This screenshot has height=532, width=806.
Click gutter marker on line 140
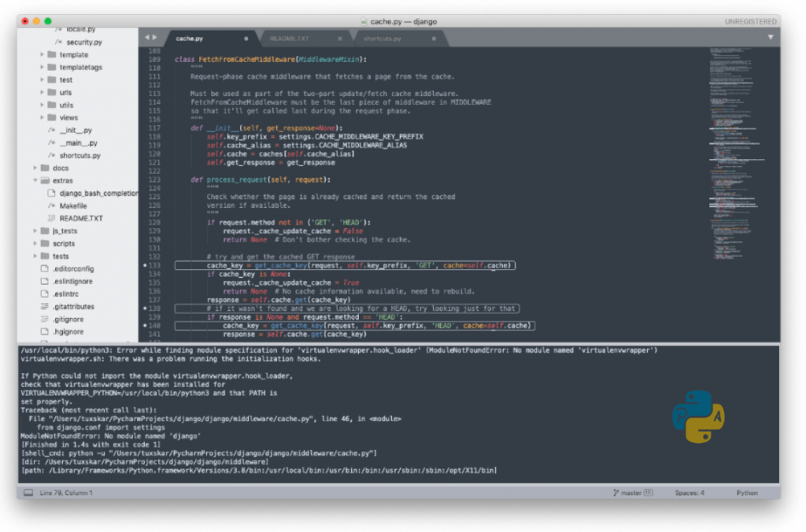click(x=145, y=326)
